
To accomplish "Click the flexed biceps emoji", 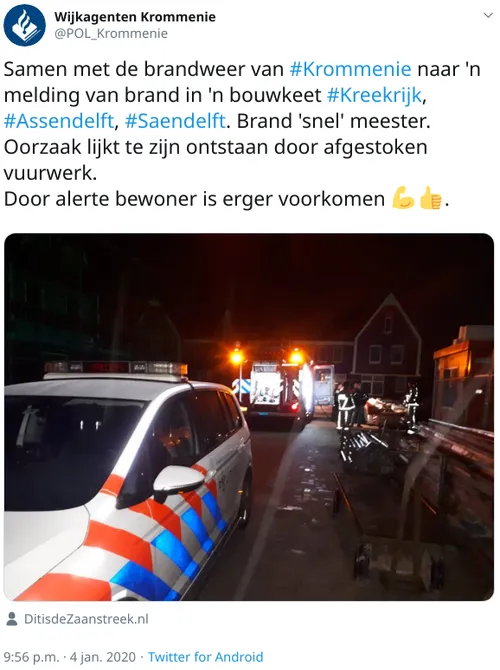I will coord(403,198).
